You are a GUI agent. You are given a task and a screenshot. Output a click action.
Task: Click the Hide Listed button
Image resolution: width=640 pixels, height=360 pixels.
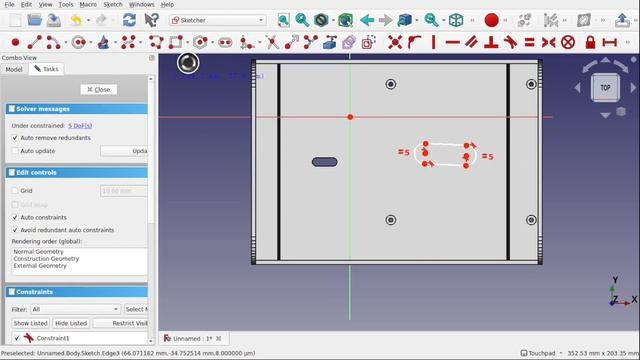(x=71, y=323)
